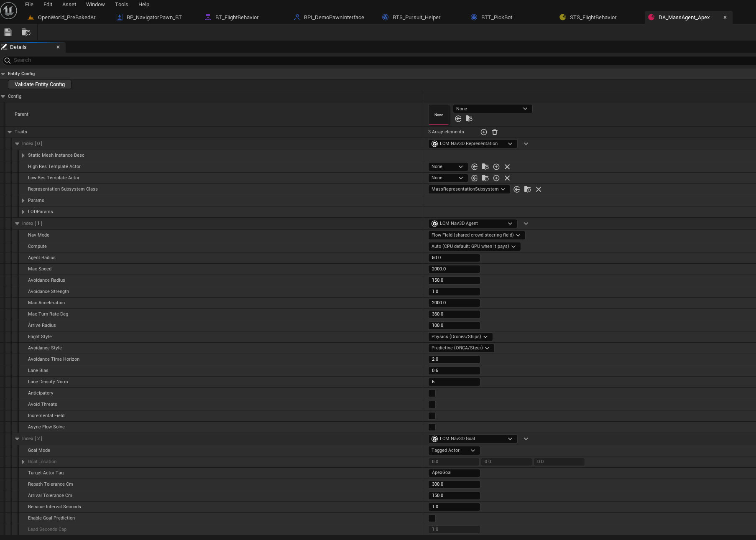Save the current asset
The width and height of the screenshot is (756, 540).
8,32
